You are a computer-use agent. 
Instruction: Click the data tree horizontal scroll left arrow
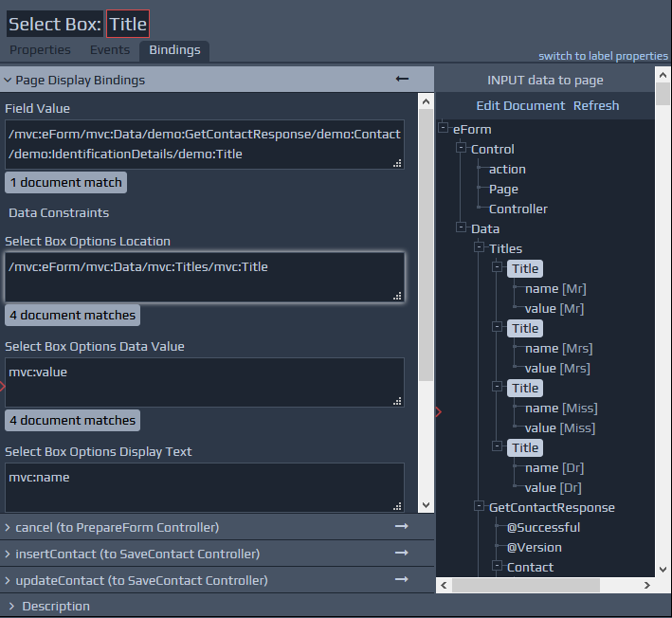444,586
